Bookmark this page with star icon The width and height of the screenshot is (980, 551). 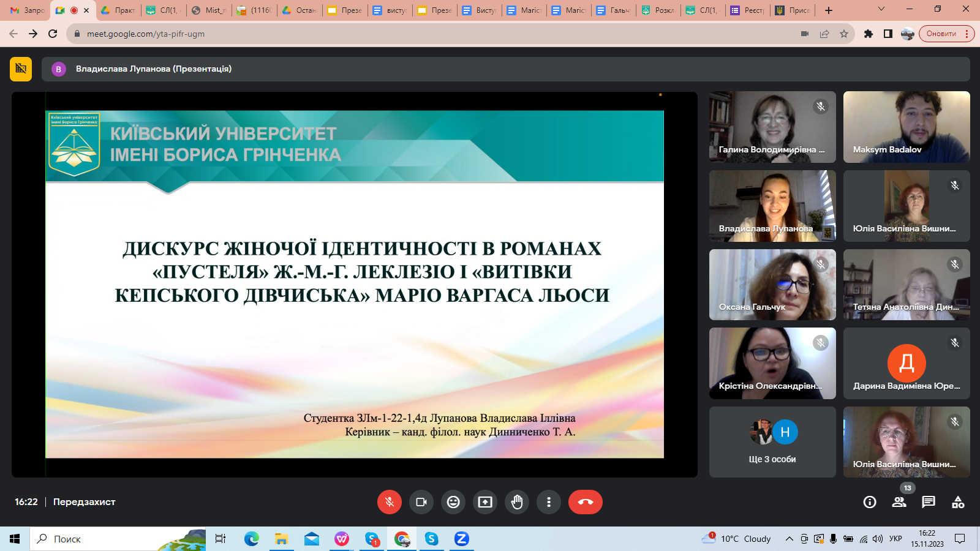click(844, 34)
